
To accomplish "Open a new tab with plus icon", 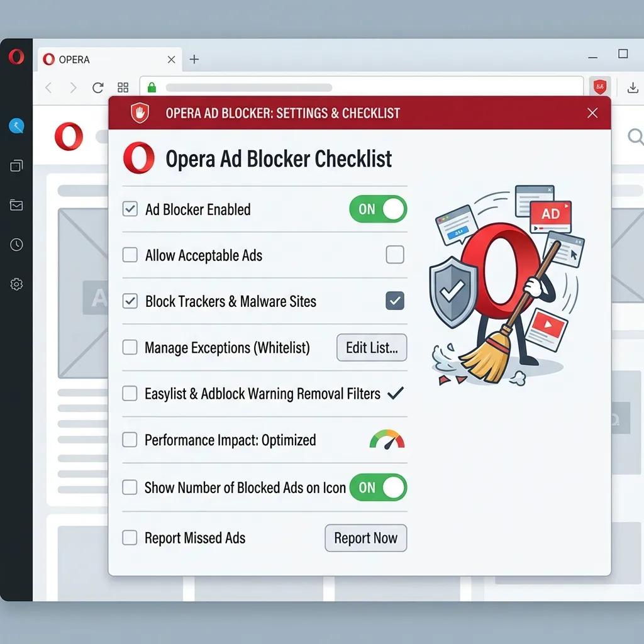I will pos(194,59).
